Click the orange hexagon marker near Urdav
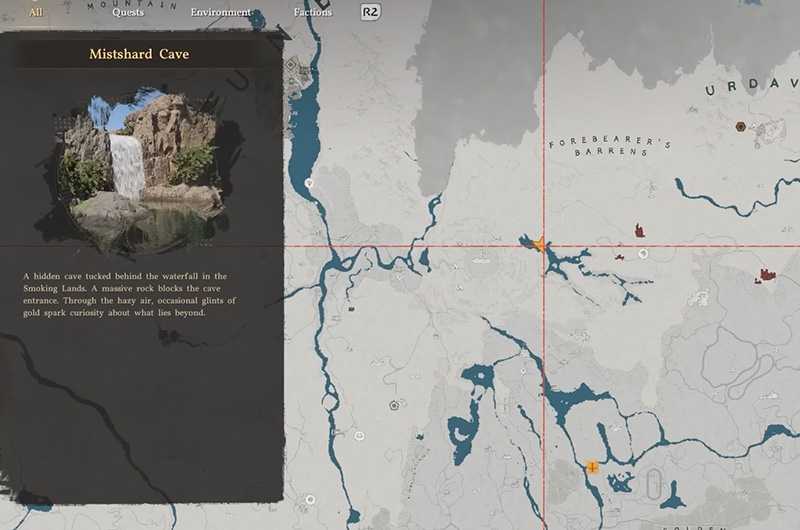The height and width of the screenshot is (530, 800). [740, 127]
